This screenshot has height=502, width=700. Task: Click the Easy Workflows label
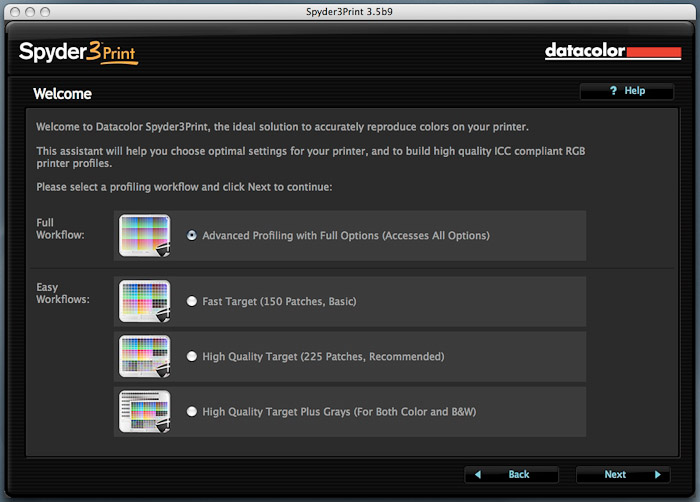pos(62,293)
